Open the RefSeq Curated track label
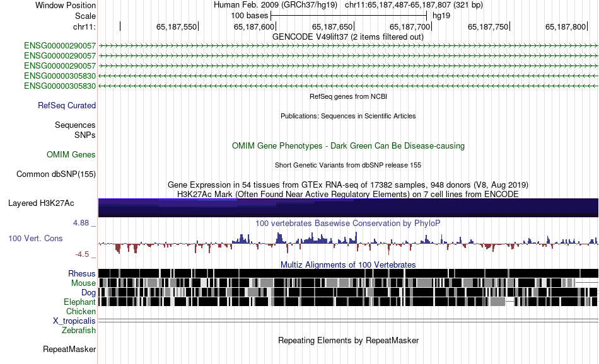599x364 pixels. [x=66, y=105]
